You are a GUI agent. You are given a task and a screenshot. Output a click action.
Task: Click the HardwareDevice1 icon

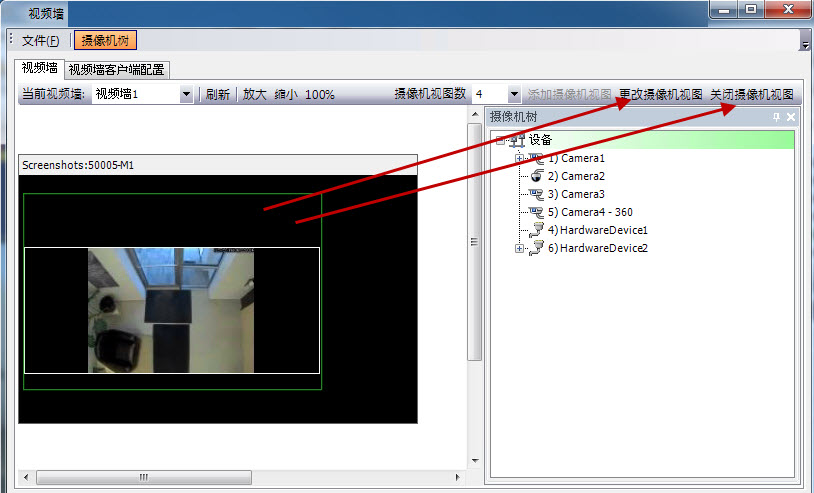(x=536, y=230)
